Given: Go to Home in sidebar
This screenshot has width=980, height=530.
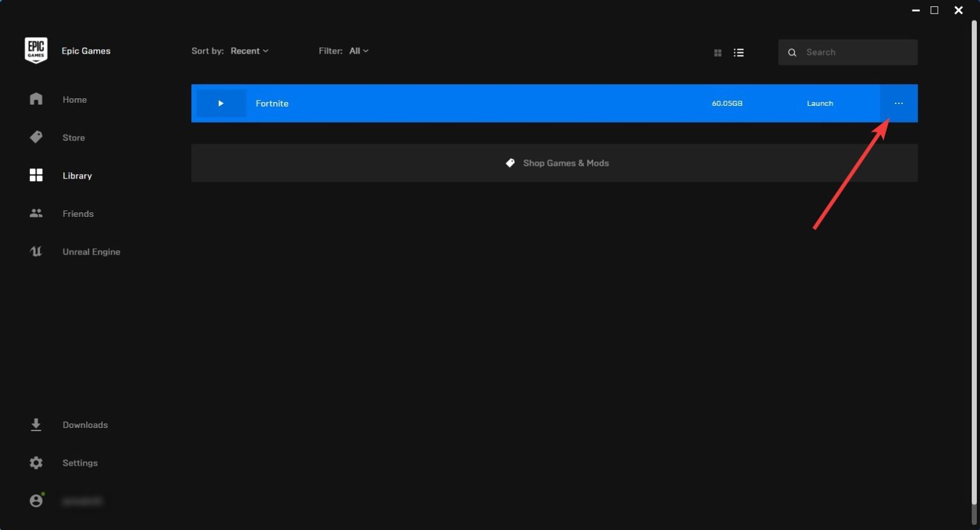Looking at the screenshot, I should tap(75, 99).
